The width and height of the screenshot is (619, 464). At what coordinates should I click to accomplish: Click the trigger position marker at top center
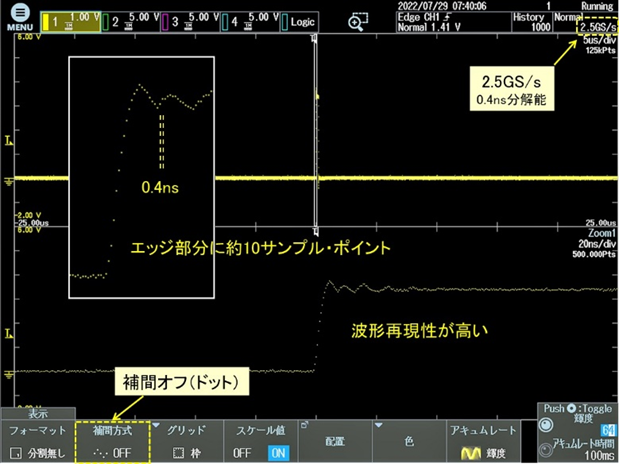pos(315,38)
